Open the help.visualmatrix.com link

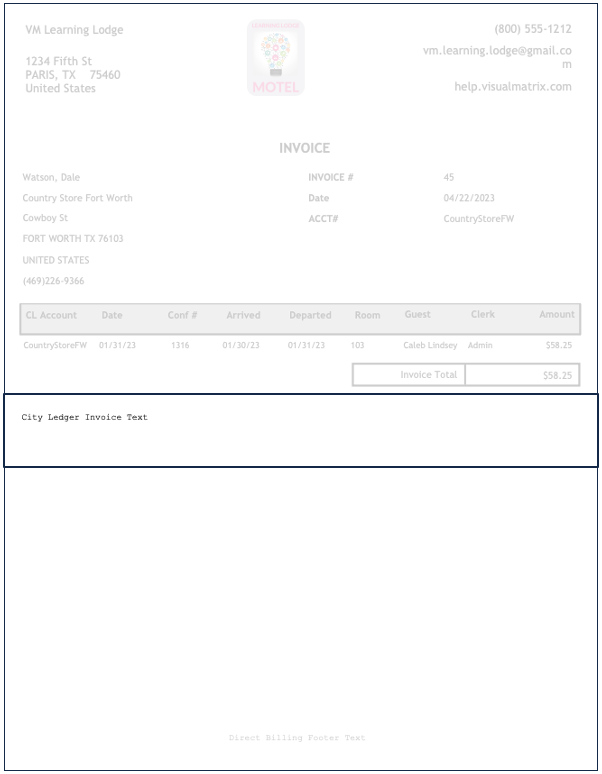512,87
